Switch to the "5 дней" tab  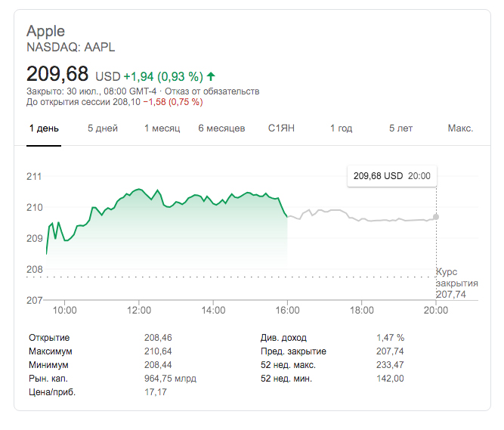[103, 128]
